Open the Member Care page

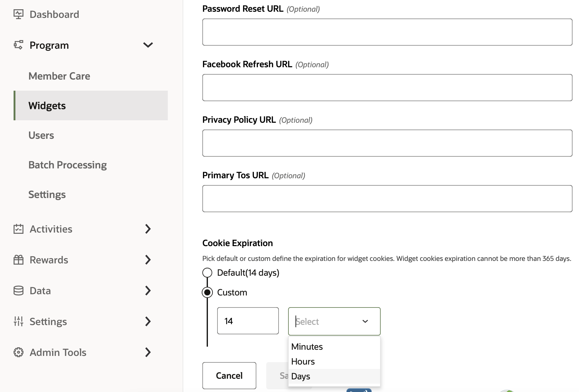(59, 76)
